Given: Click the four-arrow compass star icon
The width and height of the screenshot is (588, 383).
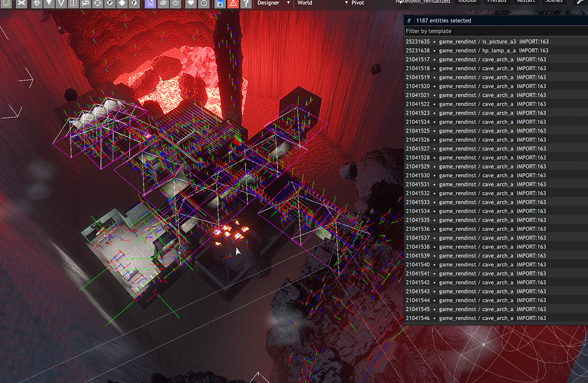Looking at the screenshot, I should (36, 3).
